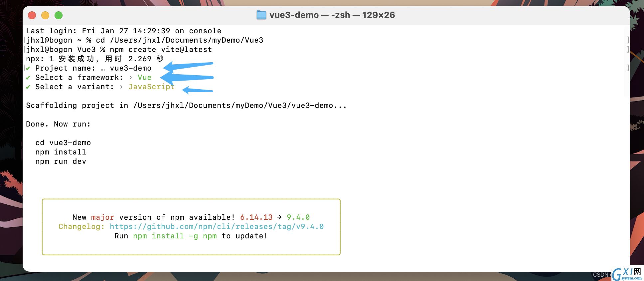
Task: Click the green checkmark beside Project name
Action: point(28,69)
